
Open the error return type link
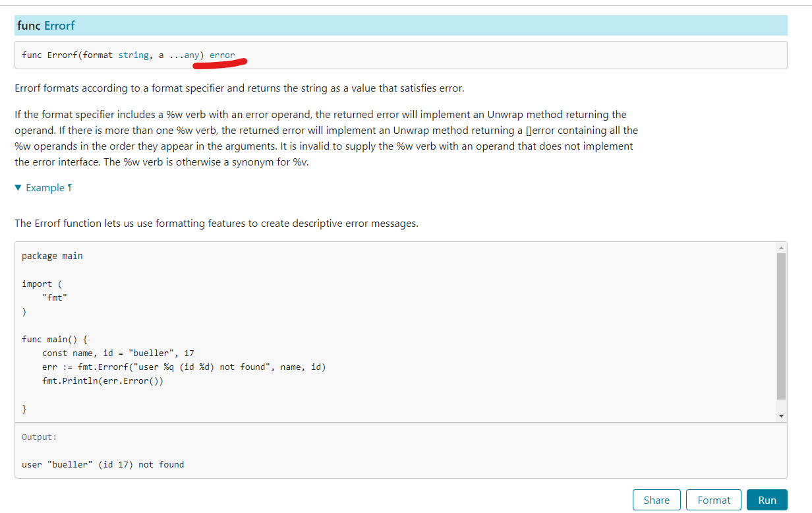(222, 55)
